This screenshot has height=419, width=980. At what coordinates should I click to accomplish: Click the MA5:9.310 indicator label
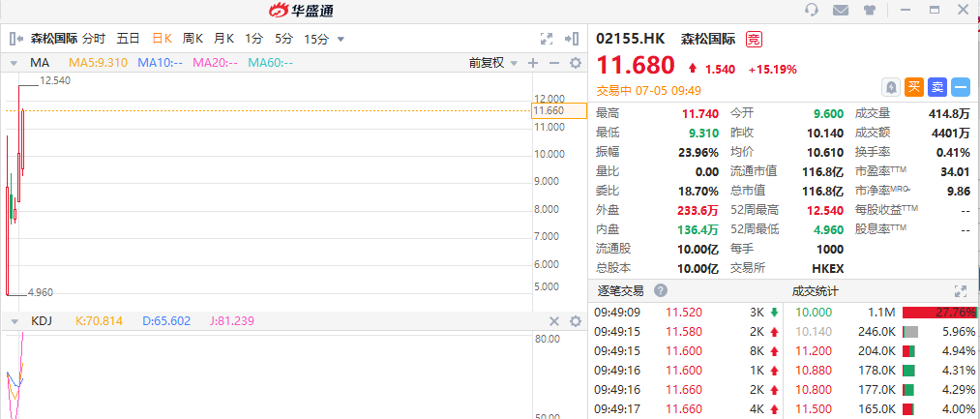coord(98,63)
